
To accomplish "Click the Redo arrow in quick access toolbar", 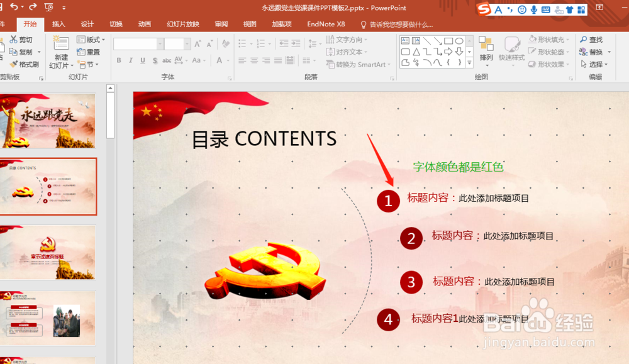I will point(33,7).
